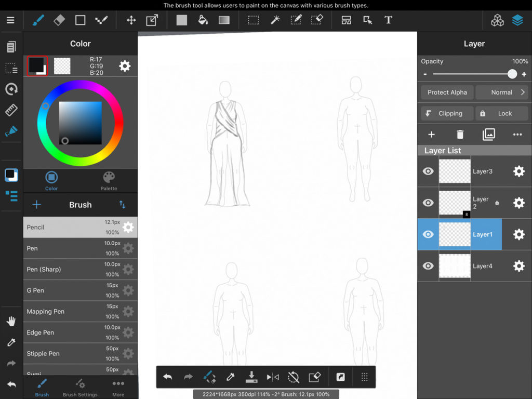Add a new layer with plus button

pos(431,135)
